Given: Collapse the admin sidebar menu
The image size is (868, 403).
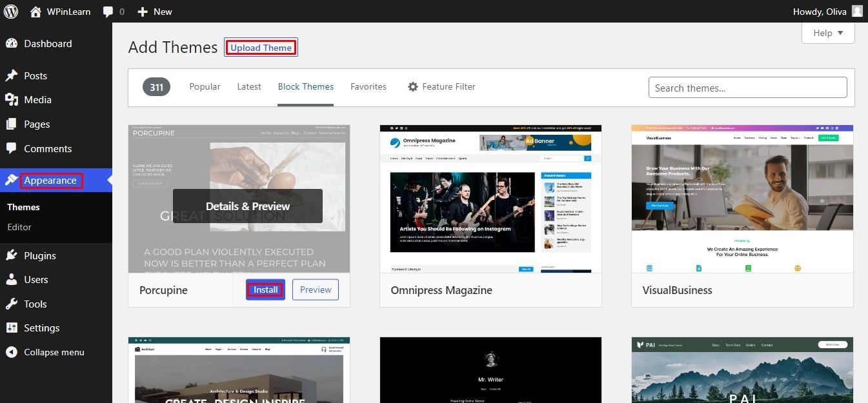Looking at the screenshot, I should (x=54, y=352).
